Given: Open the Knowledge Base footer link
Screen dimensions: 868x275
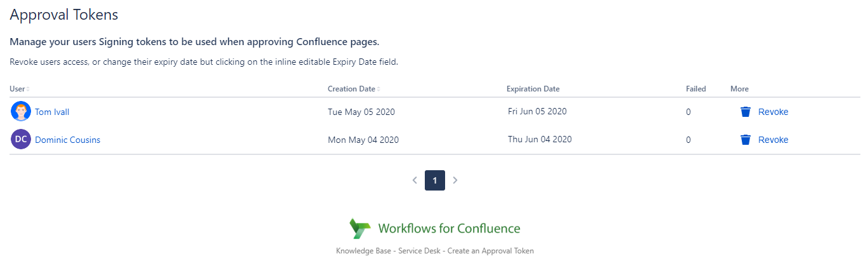Looking at the screenshot, I should [x=363, y=251].
